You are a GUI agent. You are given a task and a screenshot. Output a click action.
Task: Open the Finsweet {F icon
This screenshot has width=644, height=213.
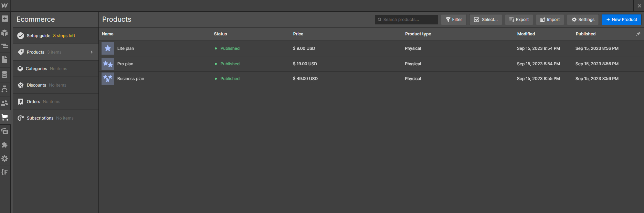tap(5, 172)
